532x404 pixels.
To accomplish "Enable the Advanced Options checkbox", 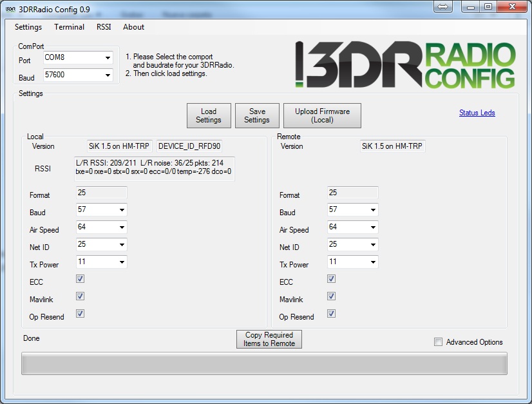I will click(x=439, y=342).
